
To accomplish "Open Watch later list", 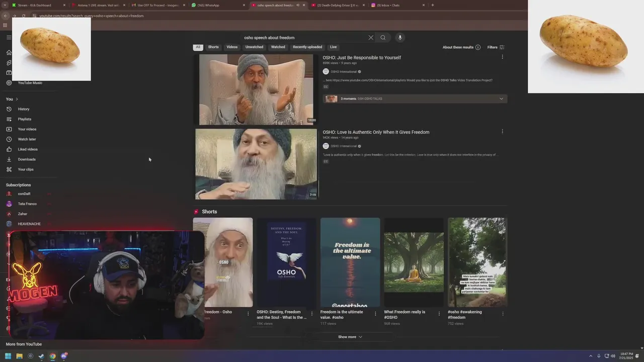I will pyautogui.click(x=28, y=139).
